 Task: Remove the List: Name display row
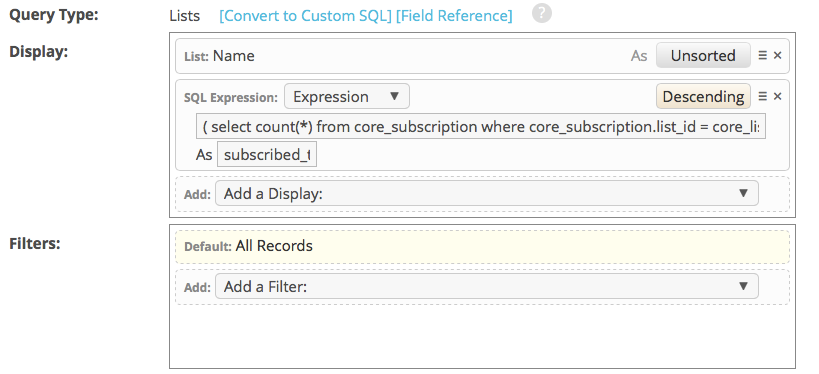[777, 55]
